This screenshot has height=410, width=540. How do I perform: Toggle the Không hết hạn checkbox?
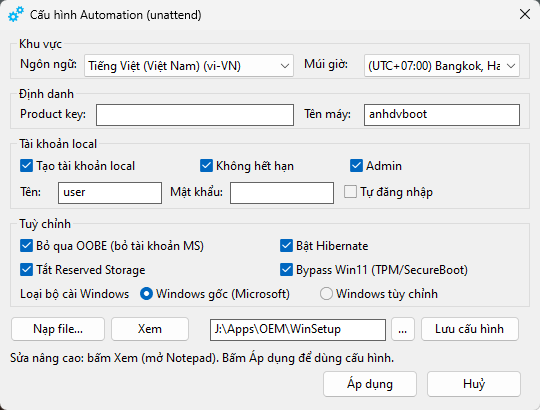206,166
